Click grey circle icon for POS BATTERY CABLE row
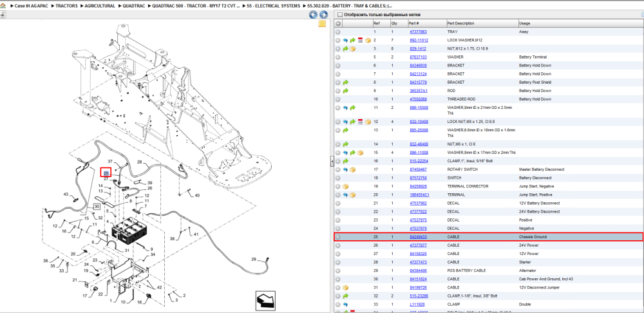Image resolution: width=644 pixels, height=313 pixels. 338,270
